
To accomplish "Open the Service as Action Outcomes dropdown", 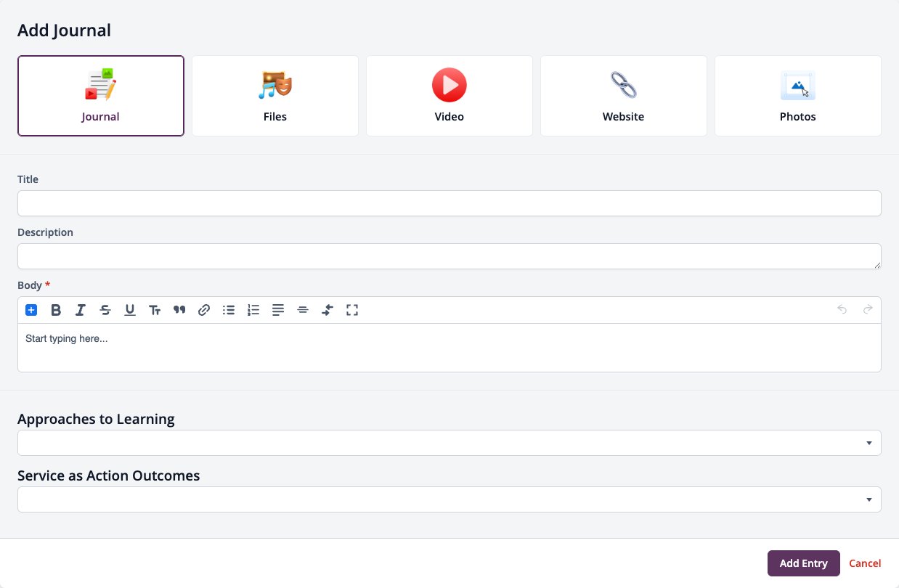I will pos(449,499).
